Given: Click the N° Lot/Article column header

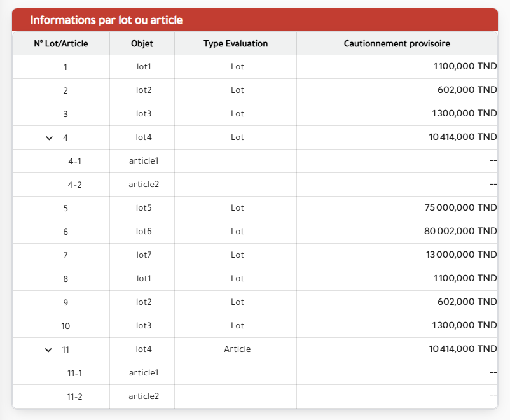Looking at the screenshot, I should pos(61,44).
